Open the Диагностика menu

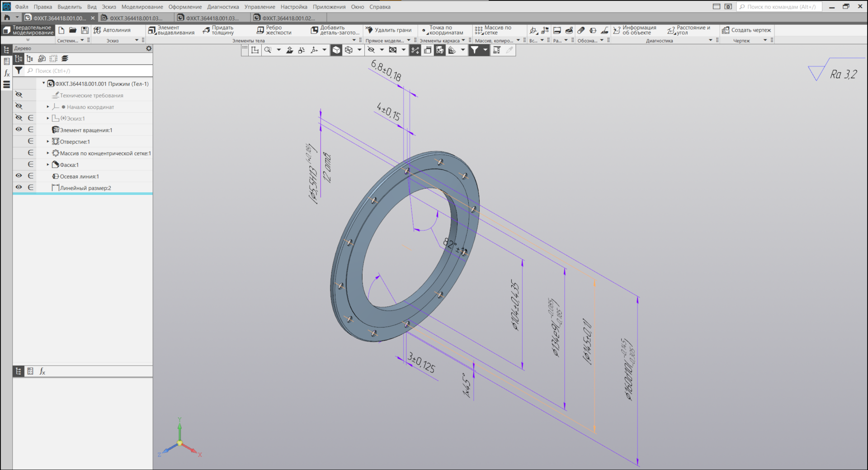223,7
